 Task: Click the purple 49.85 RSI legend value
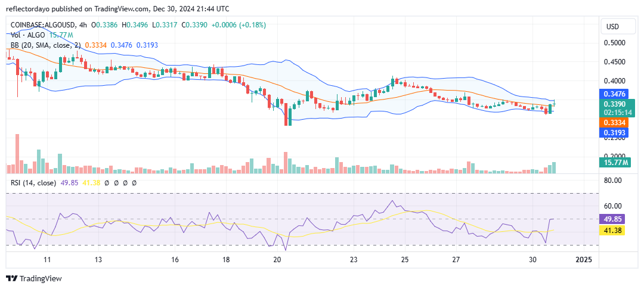click(68, 183)
